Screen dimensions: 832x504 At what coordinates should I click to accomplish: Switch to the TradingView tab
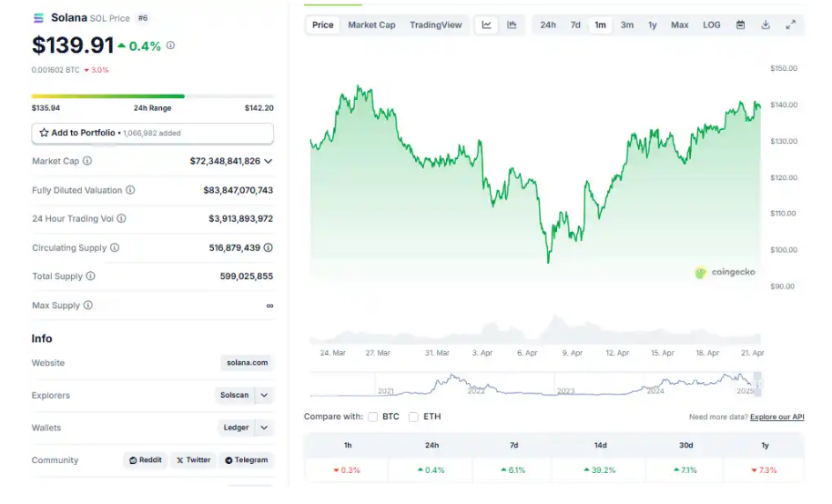pos(436,25)
